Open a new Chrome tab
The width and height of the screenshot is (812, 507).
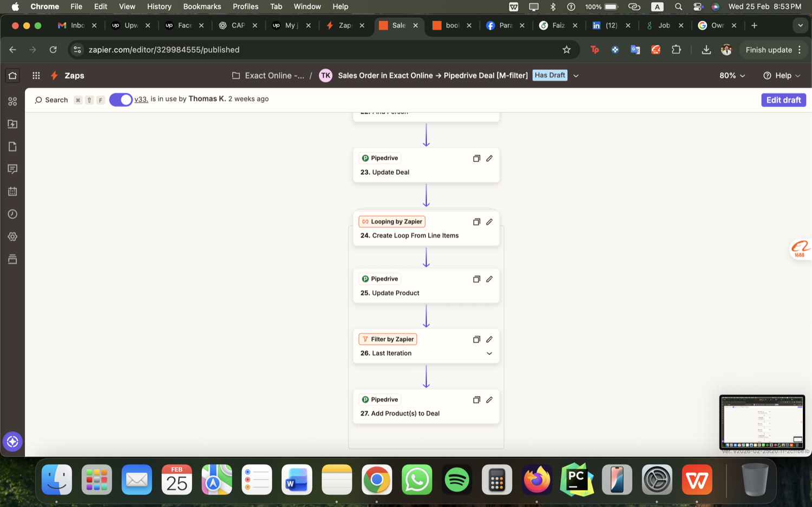click(x=754, y=25)
